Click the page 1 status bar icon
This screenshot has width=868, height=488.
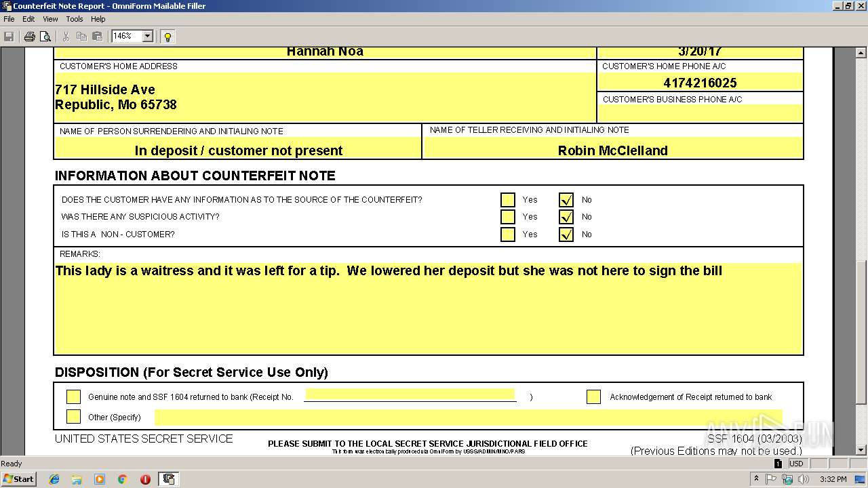(x=778, y=464)
